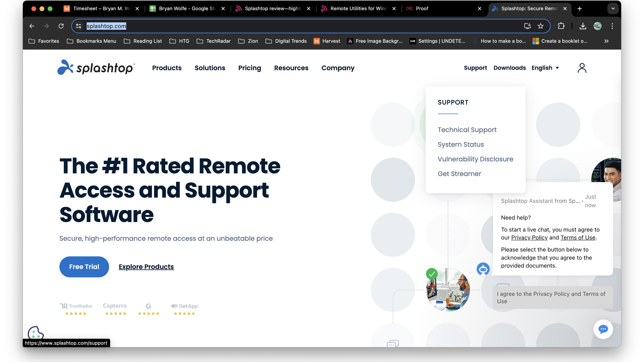The image size is (644, 362).
Task: Open site information icon in the address bar
Action: (x=78, y=26)
